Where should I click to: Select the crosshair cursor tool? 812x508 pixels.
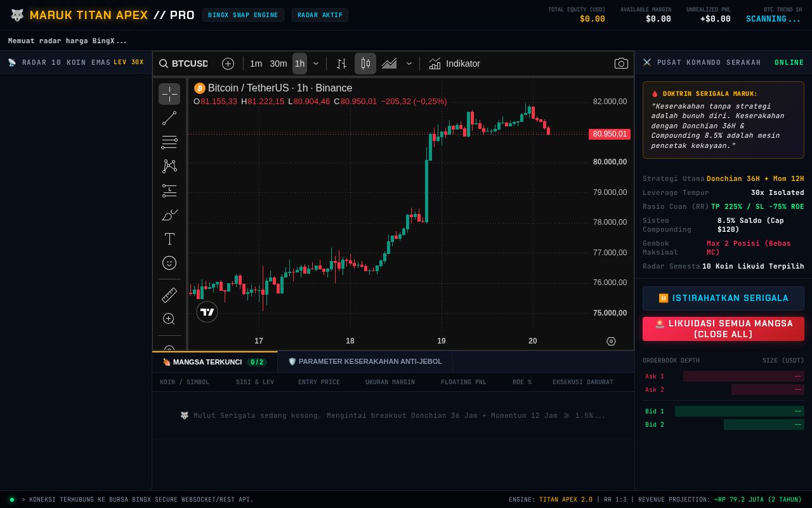[x=169, y=94]
